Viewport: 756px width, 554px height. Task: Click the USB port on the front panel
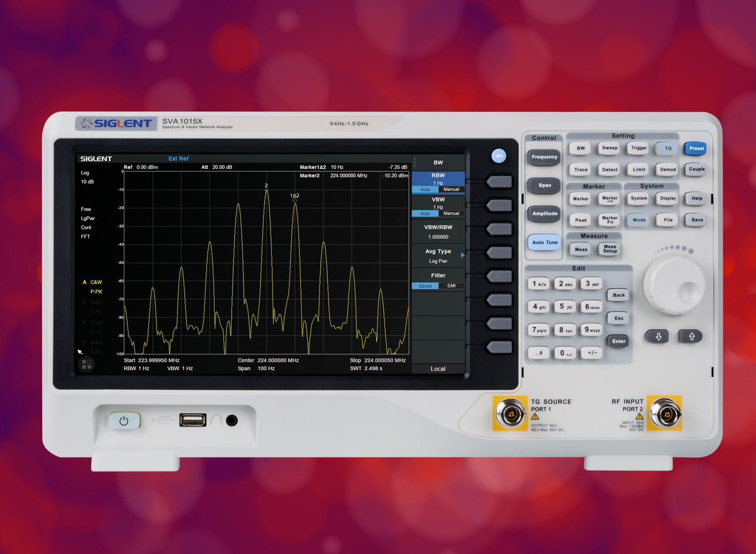pos(193,420)
